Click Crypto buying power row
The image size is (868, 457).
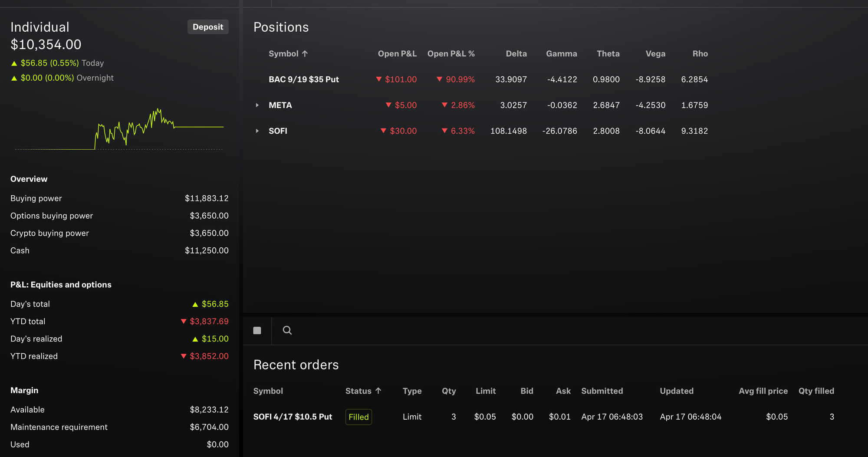tap(119, 233)
